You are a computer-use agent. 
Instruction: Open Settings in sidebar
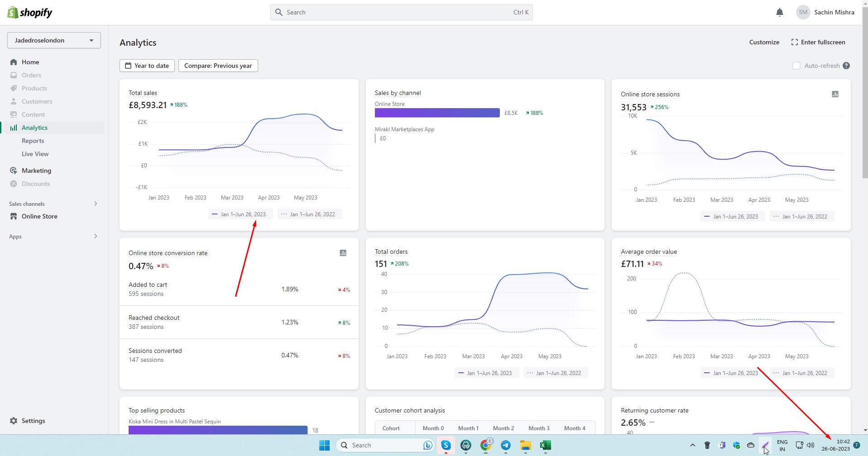(34, 421)
